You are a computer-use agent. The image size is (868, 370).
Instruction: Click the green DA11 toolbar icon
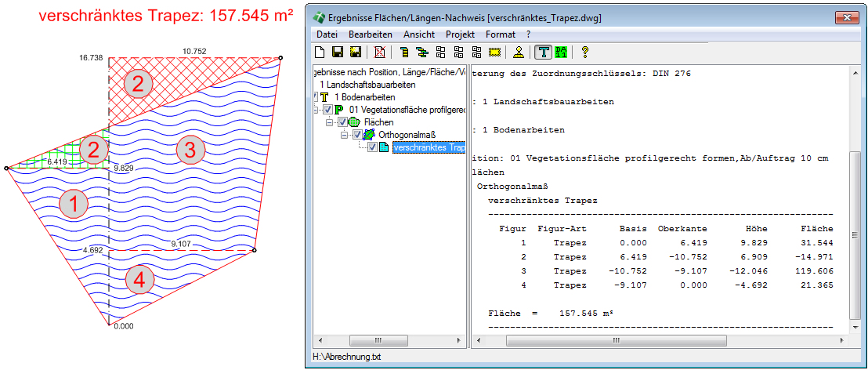[x=560, y=53]
